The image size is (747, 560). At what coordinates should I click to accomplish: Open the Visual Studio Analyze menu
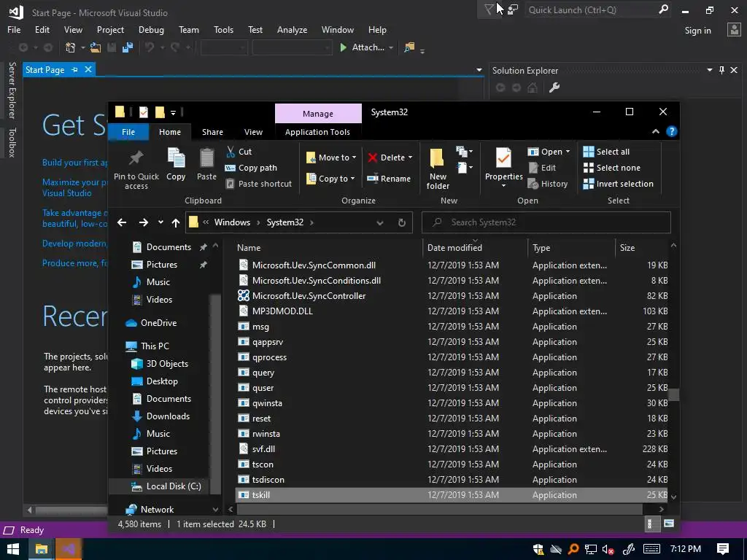click(292, 29)
